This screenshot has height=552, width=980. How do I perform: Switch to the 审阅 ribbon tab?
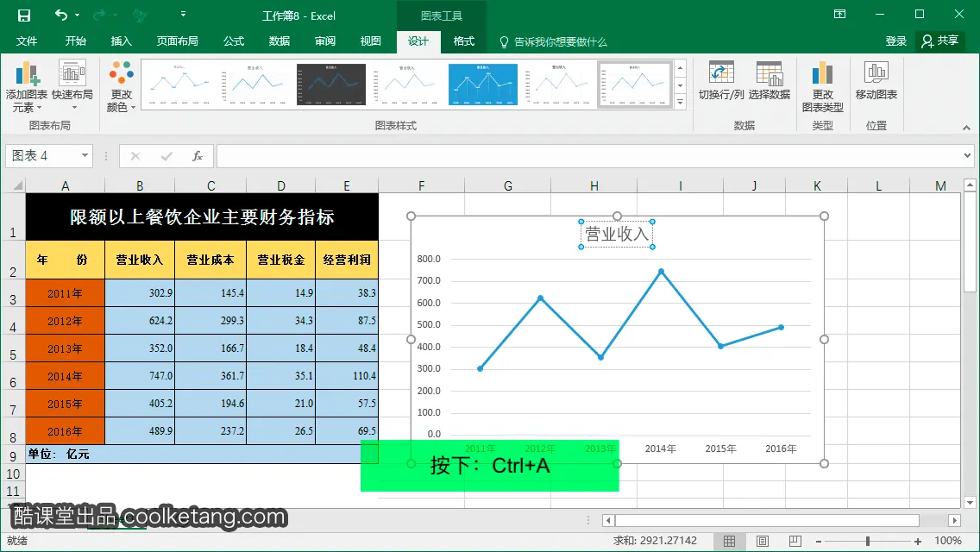(x=325, y=41)
